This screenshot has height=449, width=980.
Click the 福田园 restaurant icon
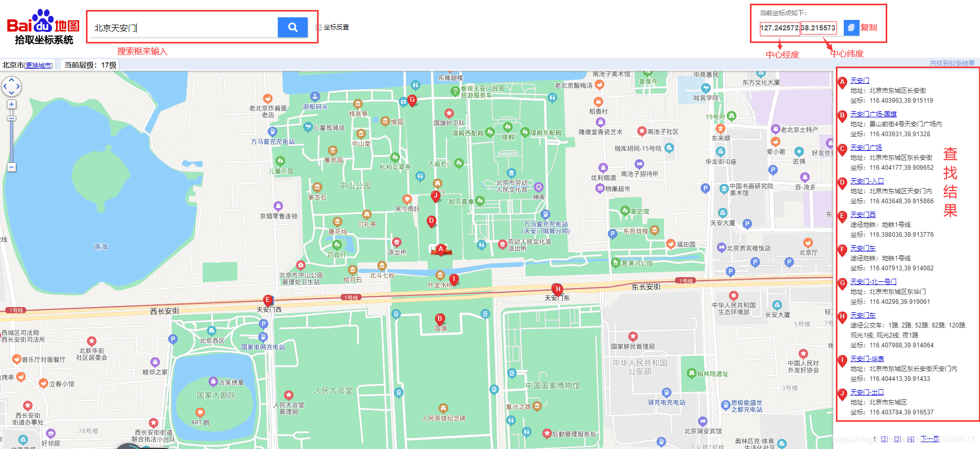[x=670, y=244]
